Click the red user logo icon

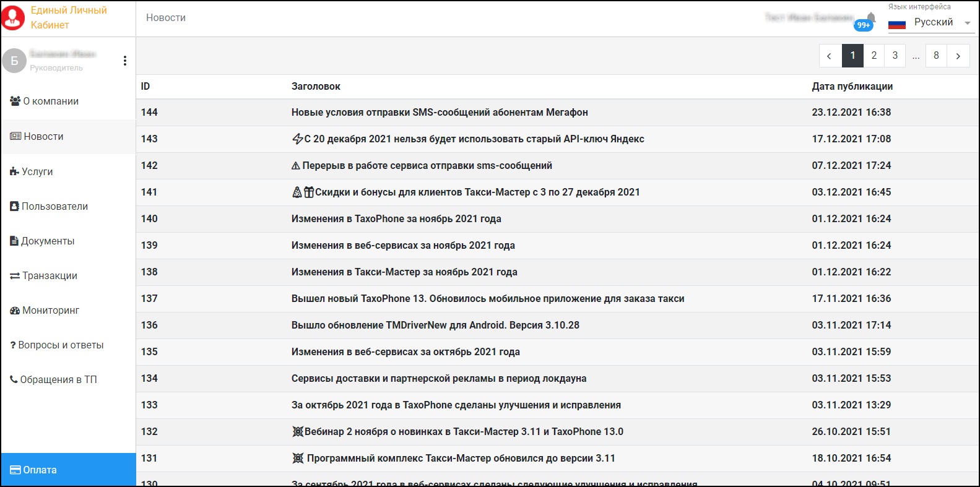(x=14, y=18)
